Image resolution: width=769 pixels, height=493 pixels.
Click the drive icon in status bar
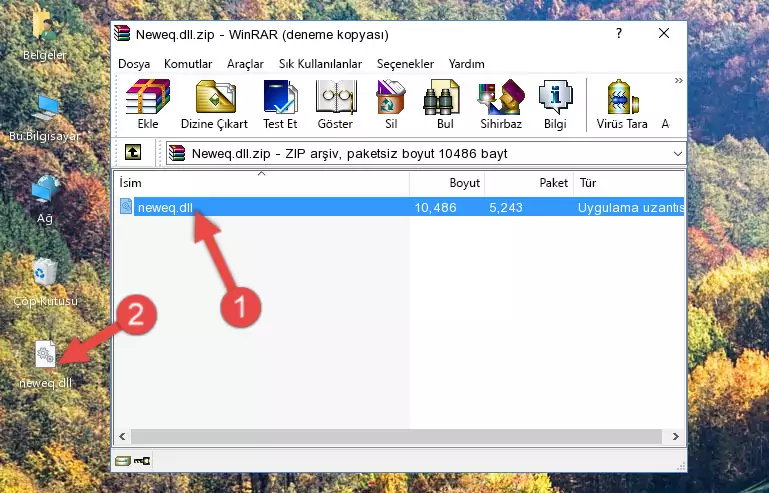pos(123,461)
